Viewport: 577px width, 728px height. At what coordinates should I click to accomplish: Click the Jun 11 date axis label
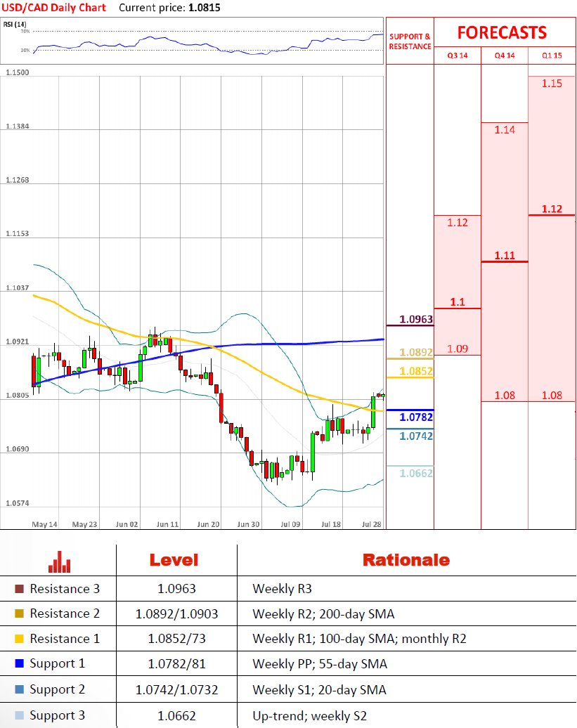[x=167, y=524]
